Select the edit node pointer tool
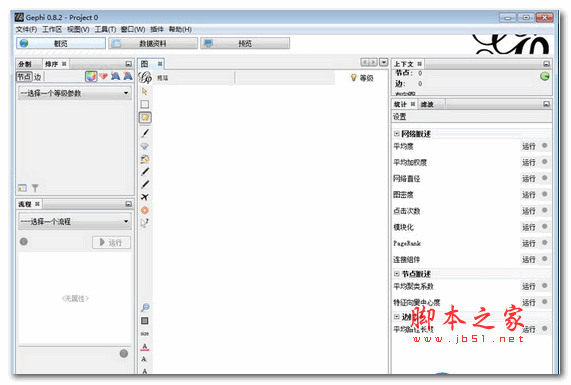The height and width of the screenshot is (385, 571). 145,223
